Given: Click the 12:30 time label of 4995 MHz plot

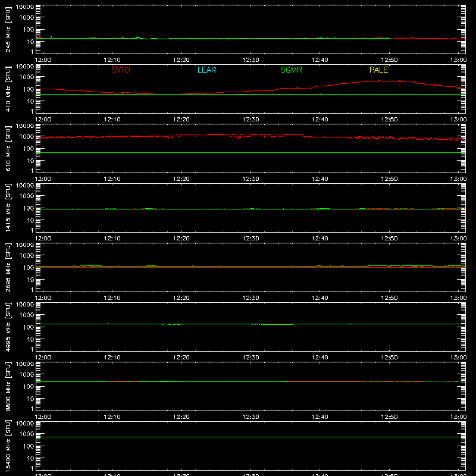Looking at the screenshot, I should point(250,358).
